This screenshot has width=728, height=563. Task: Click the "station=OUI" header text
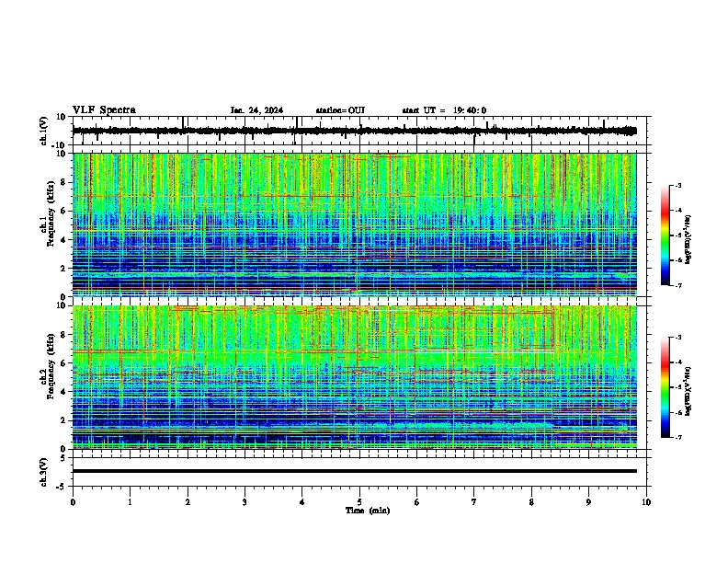tap(340, 110)
